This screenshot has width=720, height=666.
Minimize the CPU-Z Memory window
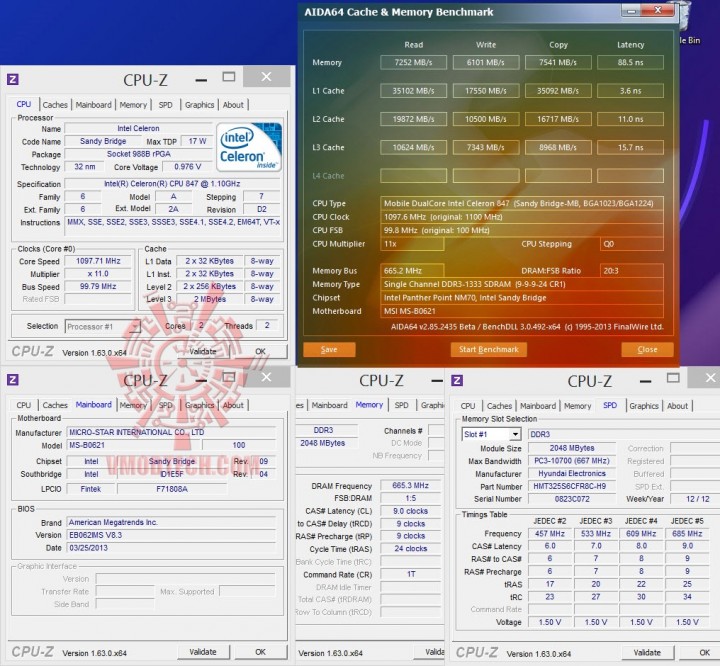(x=437, y=381)
